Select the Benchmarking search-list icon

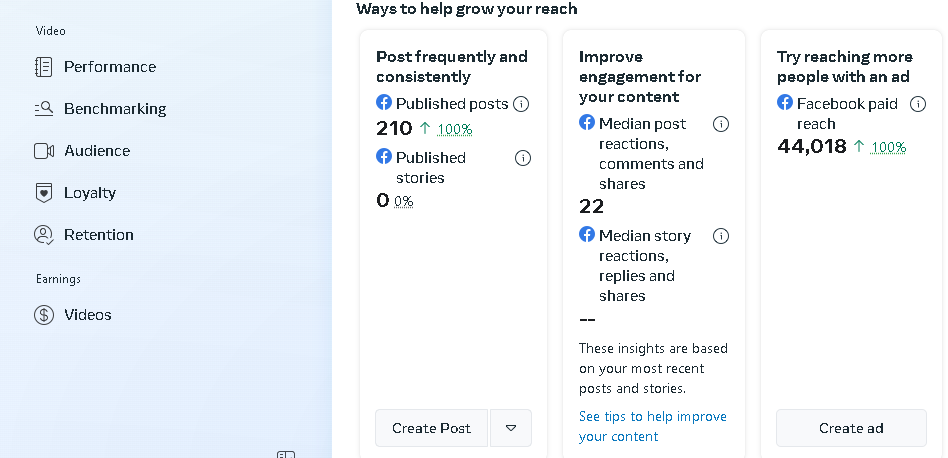tap(44, 109)
